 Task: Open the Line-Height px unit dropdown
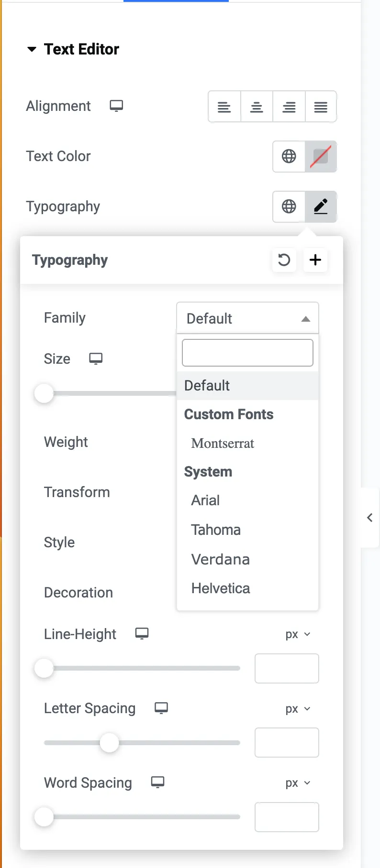click(297, 634)
